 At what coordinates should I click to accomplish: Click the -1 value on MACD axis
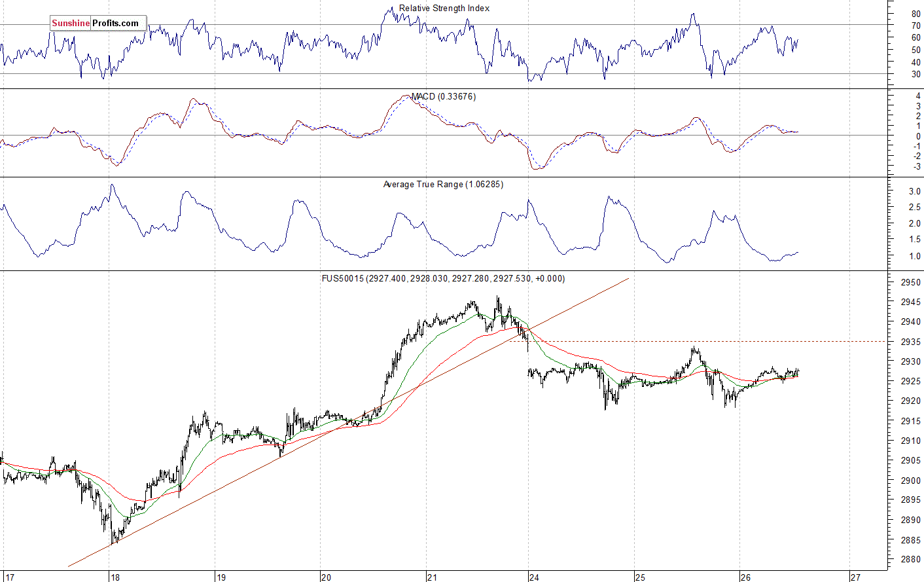point(917,147)
